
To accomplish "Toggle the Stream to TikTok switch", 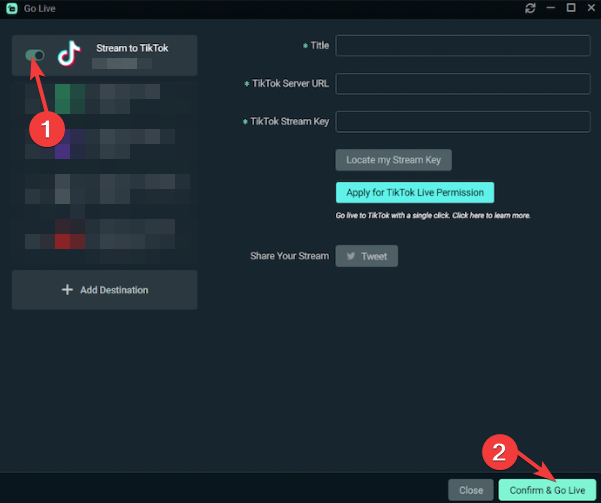I will coord(35,55).
